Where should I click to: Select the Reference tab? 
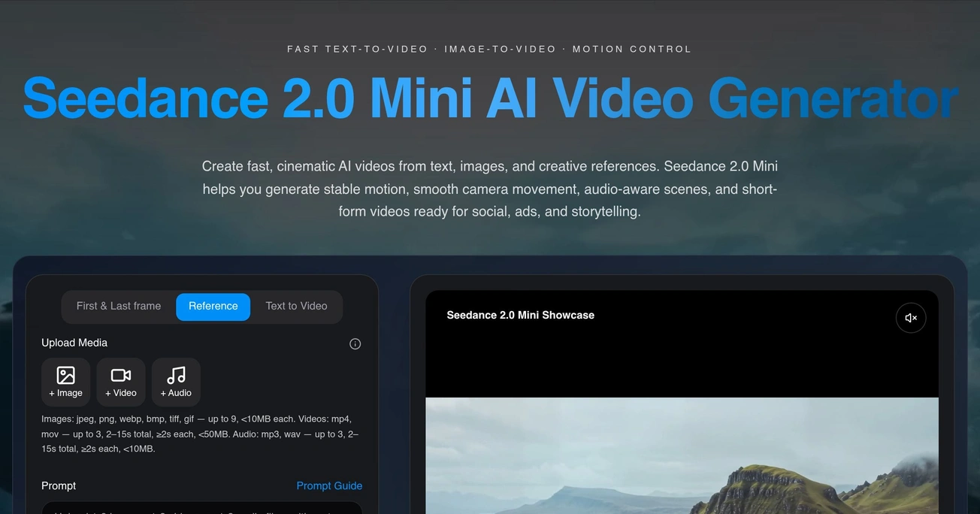213,307
